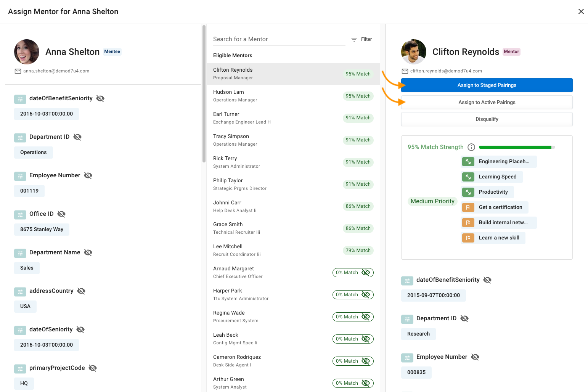Click the Disqualify button
This screenshot has width=588, height=392.
(x=487, y=119)
